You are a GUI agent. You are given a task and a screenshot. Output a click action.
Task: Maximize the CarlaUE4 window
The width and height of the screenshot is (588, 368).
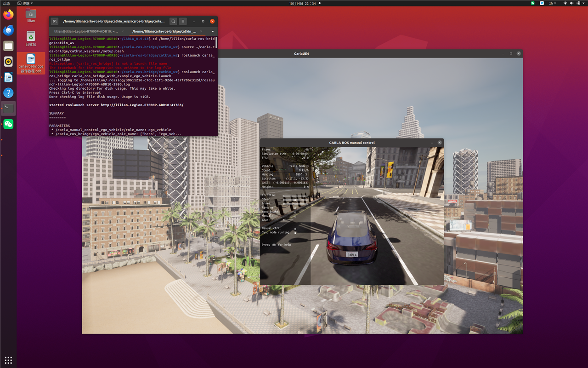coord(510,53)
